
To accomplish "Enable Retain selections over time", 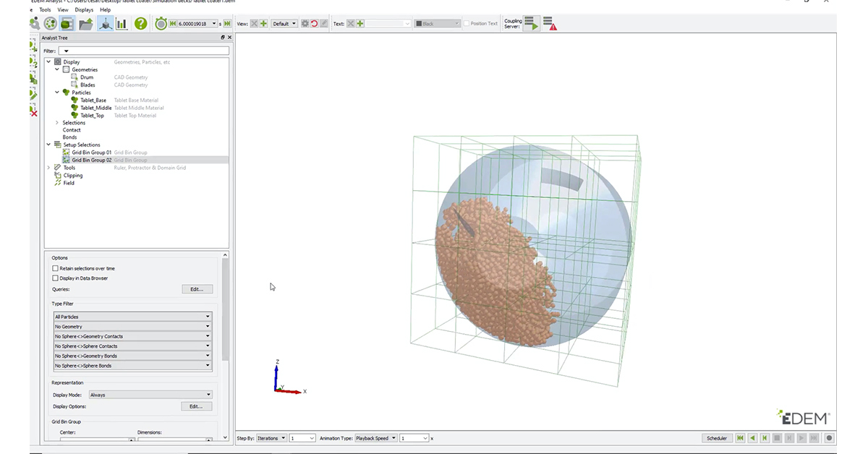I will click(x=56, y=268).
